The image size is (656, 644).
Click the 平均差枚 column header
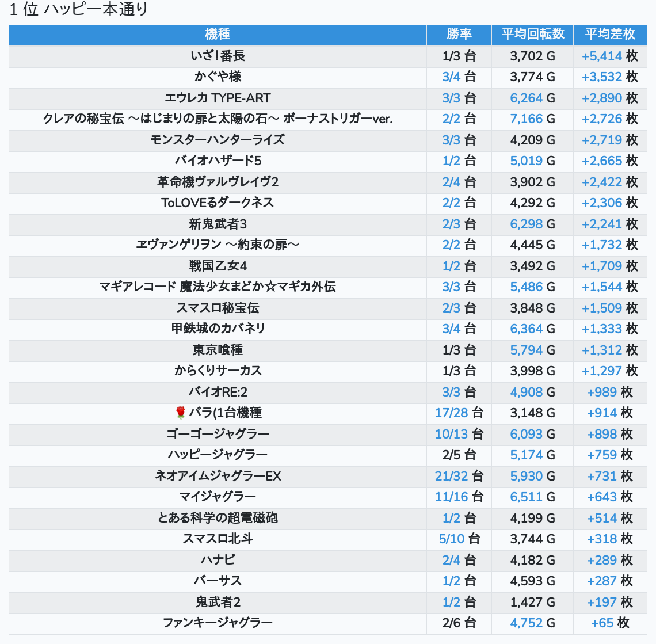(x=609, y=35)
